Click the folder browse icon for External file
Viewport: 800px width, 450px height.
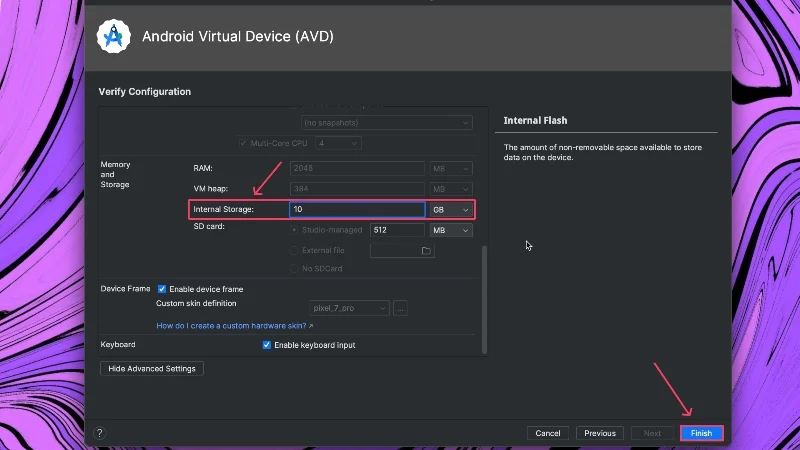pyautogui.click(x=426, y=250)
